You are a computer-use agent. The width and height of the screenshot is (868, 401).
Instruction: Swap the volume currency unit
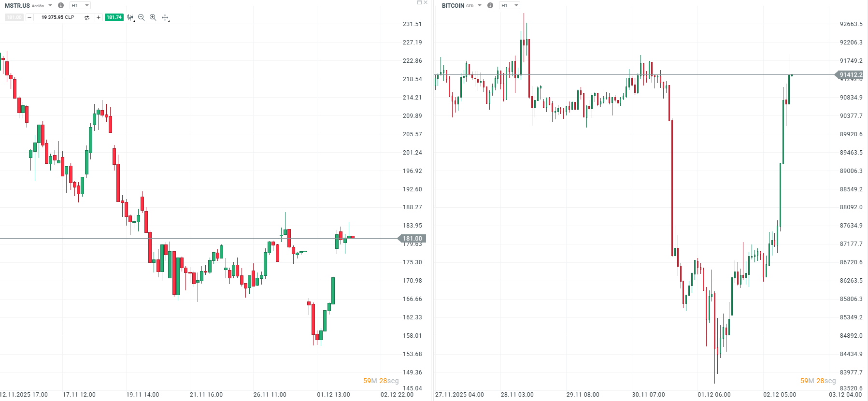tap(87, 17)
